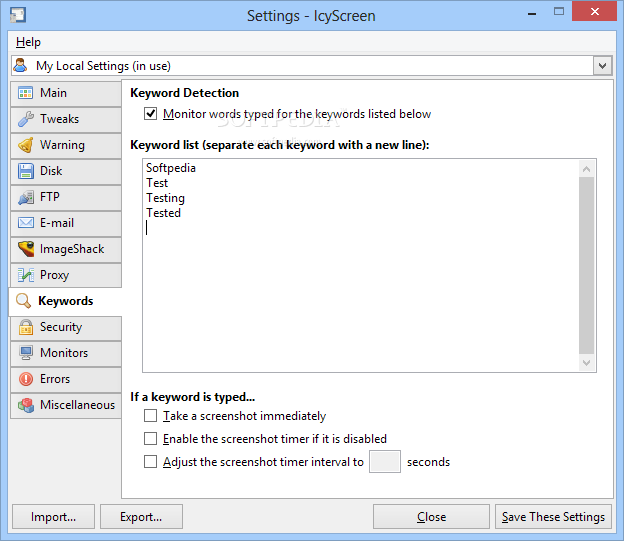The image size is (624, 541).
Task: Go to the Security tab
Action: click(66, 327)
